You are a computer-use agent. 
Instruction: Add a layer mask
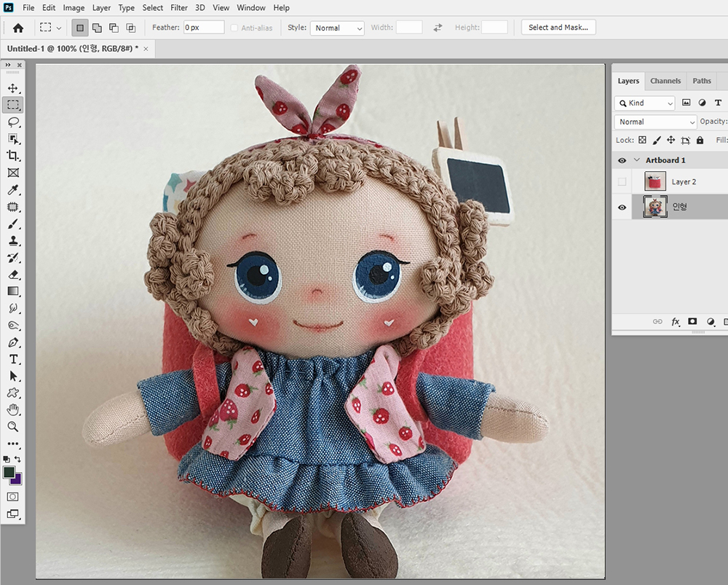(692, 321)
